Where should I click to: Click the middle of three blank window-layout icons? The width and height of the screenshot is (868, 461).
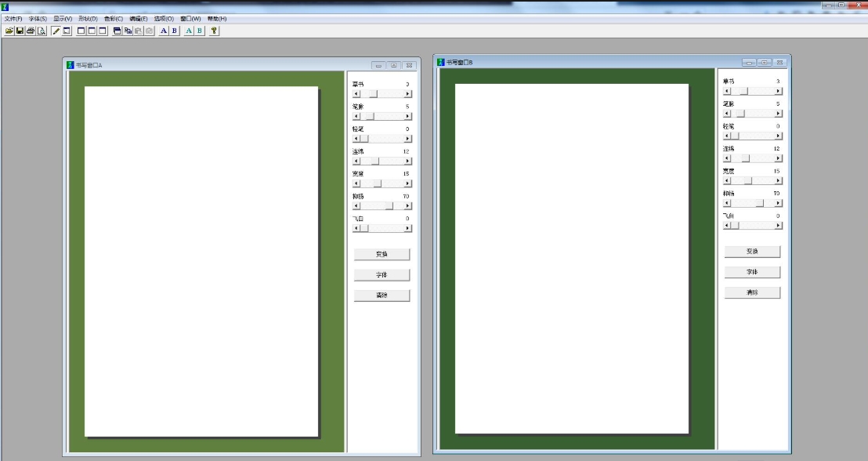(92, 31)
